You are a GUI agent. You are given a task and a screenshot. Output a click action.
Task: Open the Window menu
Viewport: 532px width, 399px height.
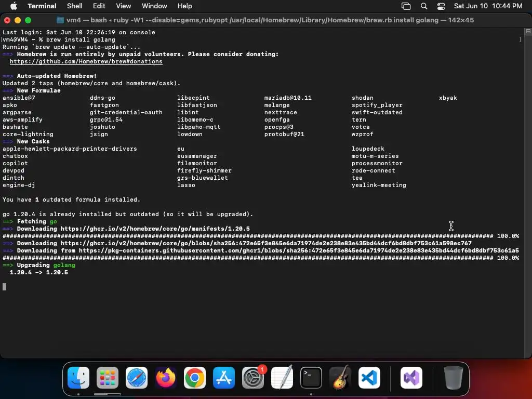click(154, 6)
